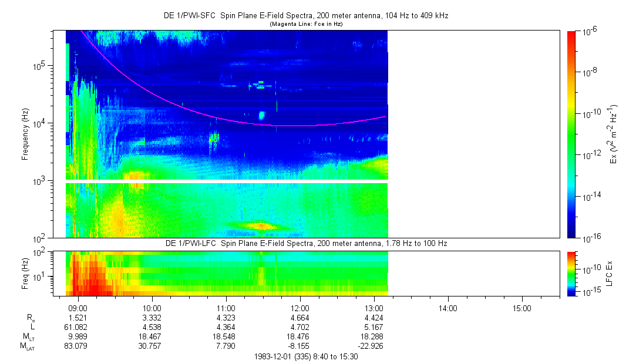Click the MLT value 18.548

(x=224, y=336)
